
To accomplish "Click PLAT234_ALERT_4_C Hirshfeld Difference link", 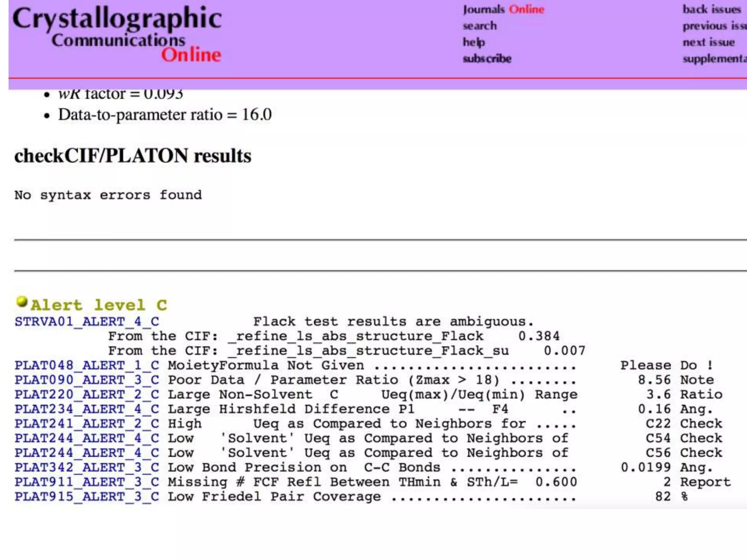I will coord(87,409).
